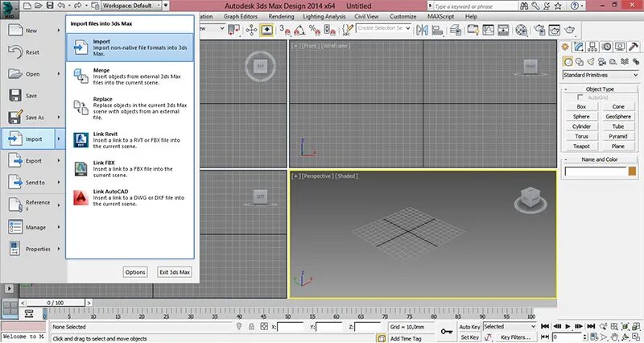Choose the Link AutoCAD entry
The image size is (644, 343).
click(130, 197)
